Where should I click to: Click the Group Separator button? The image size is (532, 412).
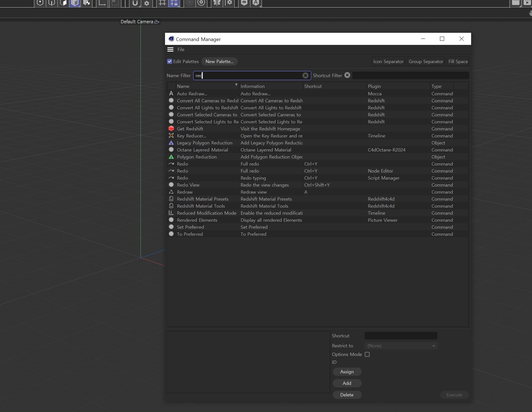[x=426, y=61]
